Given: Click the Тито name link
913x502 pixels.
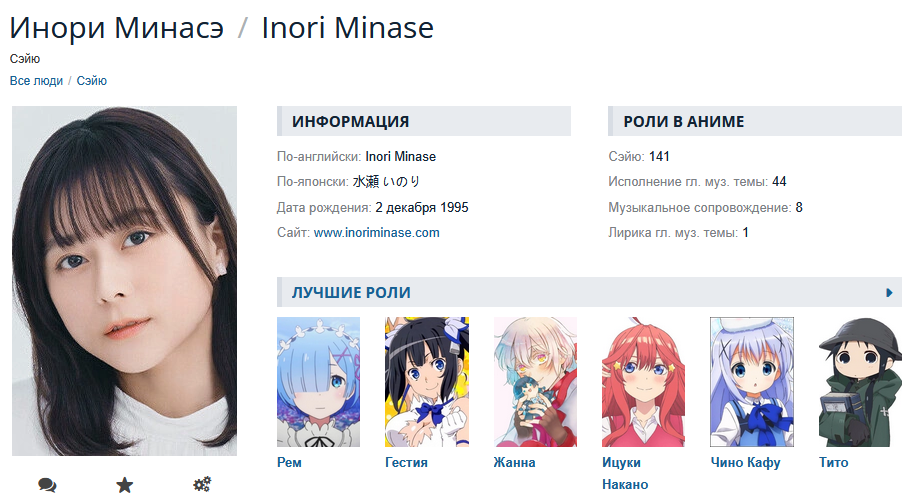Looking at the screenshot, I should 833,462.
